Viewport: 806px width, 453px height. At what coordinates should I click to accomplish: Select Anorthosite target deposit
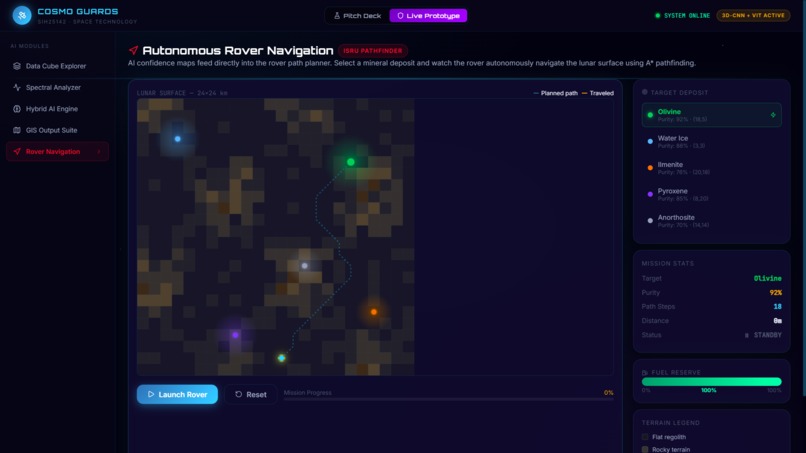[x=711, y=221]
